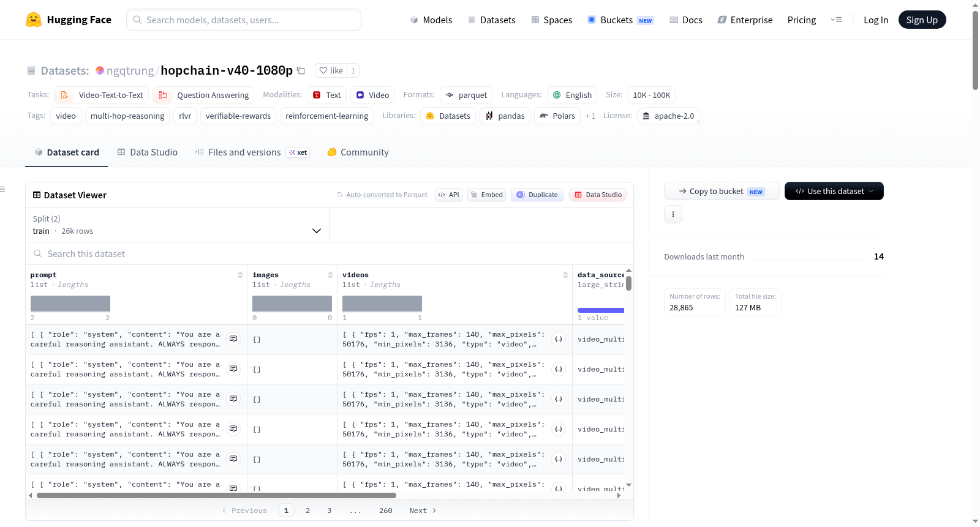980x527 pixels.
Task: Expand JSON of second videos row
Action: pos(559,369)
